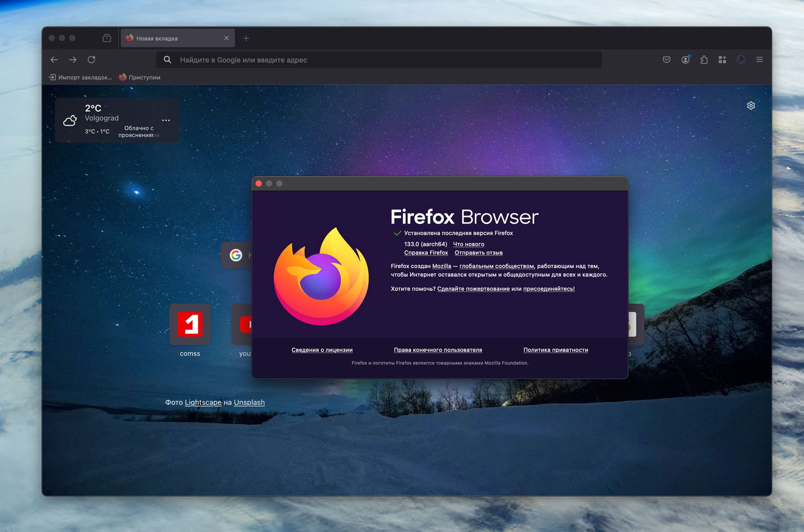Open the Firefox account menu icon
The height and width of the screenshot is (532, 804).
pos(686,59)
